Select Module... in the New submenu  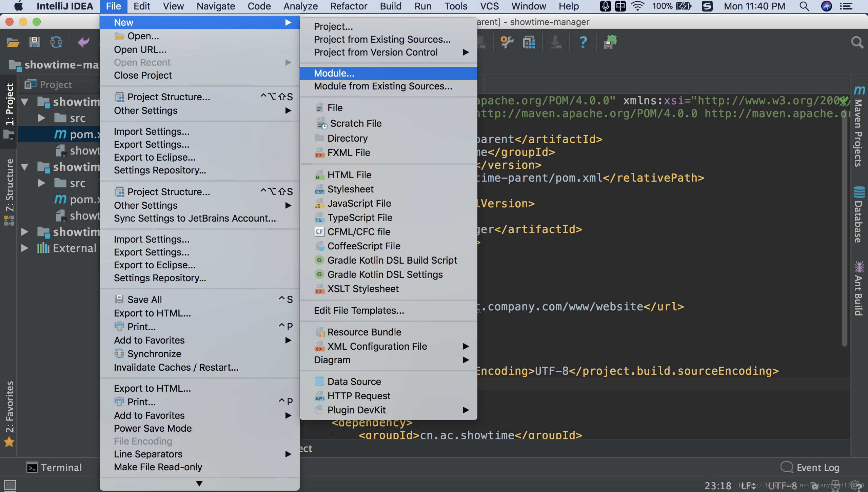coord(388,73)
